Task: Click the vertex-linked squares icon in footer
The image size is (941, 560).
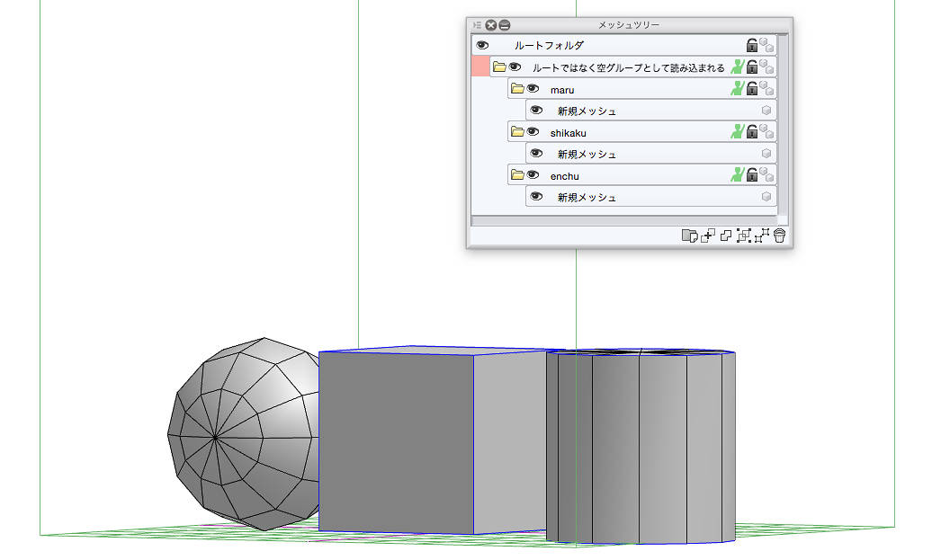Action: click(762, 236)
